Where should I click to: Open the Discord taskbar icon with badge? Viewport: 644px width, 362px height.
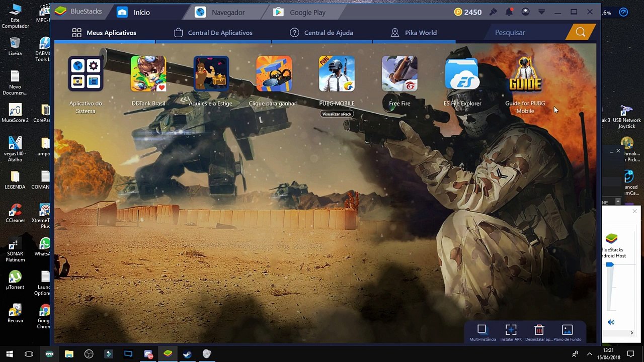[x=148, y=354]
